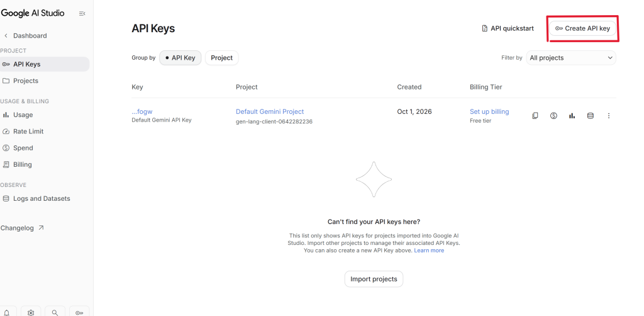Open notifications with the bell icon
This screenshot has height=316, width=644.
[7, 312]
